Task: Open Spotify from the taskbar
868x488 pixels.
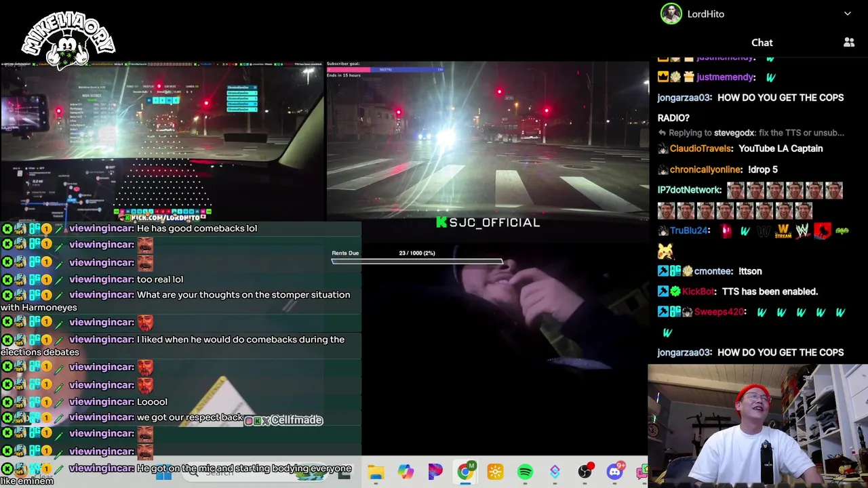Action: click(x=525, y=472)
